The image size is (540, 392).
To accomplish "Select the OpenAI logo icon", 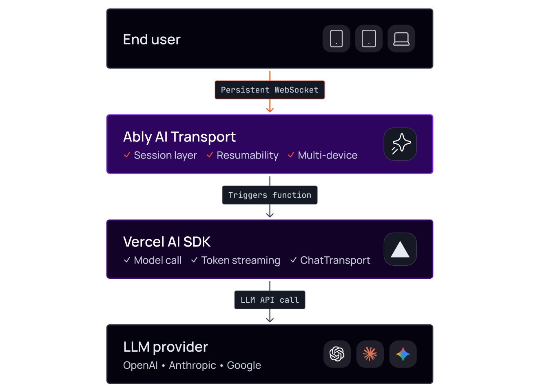I will (x=337, y=354).
